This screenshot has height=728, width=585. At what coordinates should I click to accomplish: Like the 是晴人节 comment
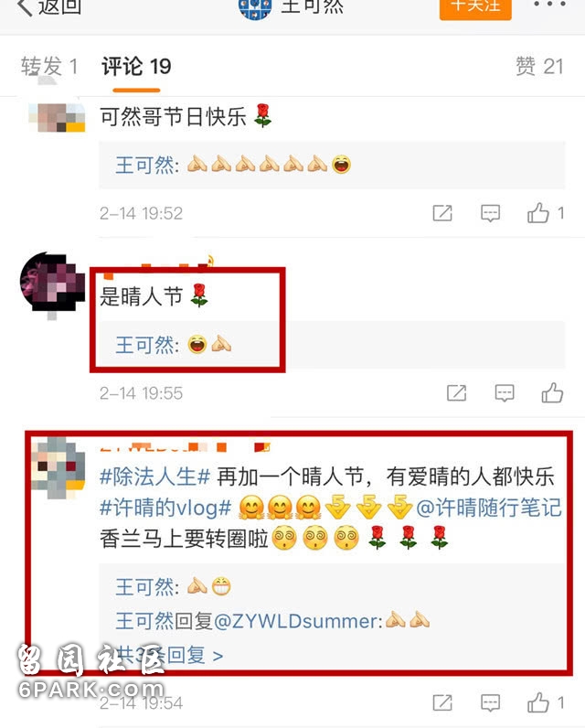[552, 392]
